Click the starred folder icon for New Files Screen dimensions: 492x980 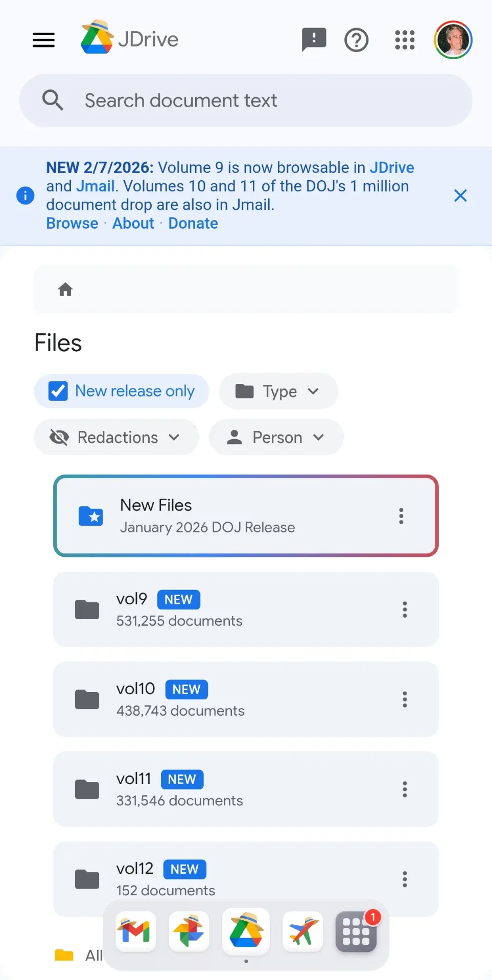(x=91, y=516)
